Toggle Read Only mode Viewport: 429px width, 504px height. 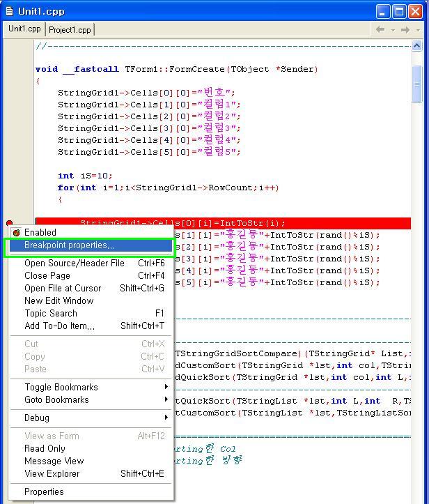click(x=45, y=448)
